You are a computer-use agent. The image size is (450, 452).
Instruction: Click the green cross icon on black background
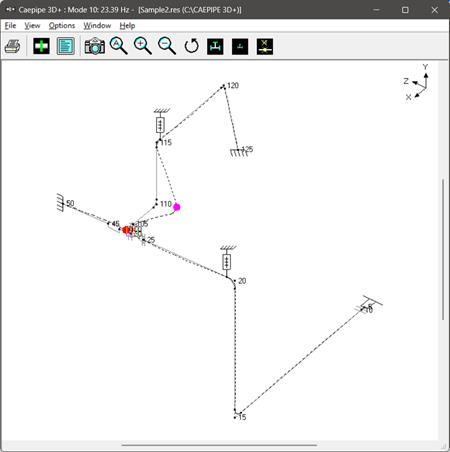click(41, 46)
